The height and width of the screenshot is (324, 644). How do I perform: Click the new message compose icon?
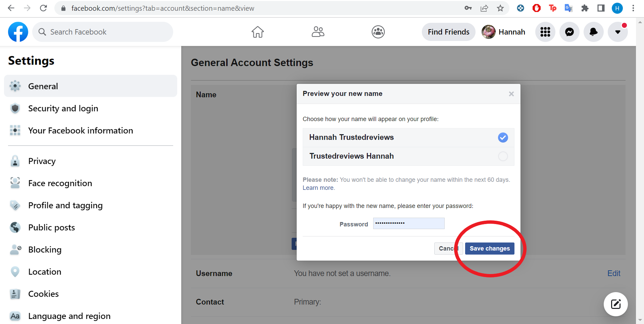coord(615,304)
